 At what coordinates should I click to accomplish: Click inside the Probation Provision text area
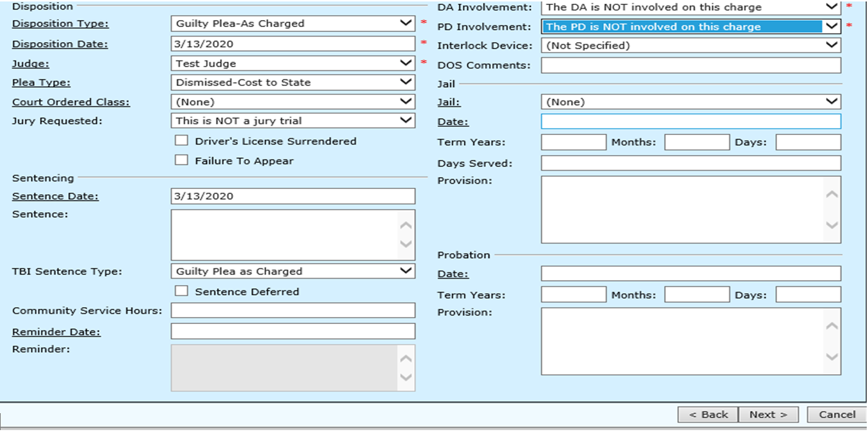pyautogui.click(x=691, y=342)
